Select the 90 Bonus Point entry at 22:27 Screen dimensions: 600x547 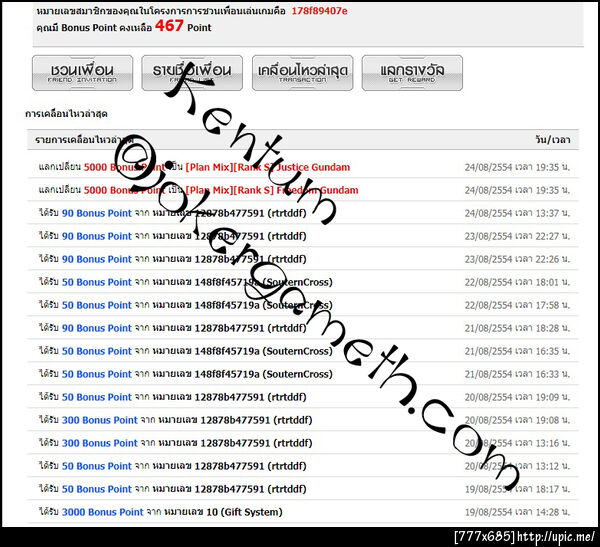(x=303, y=236)
